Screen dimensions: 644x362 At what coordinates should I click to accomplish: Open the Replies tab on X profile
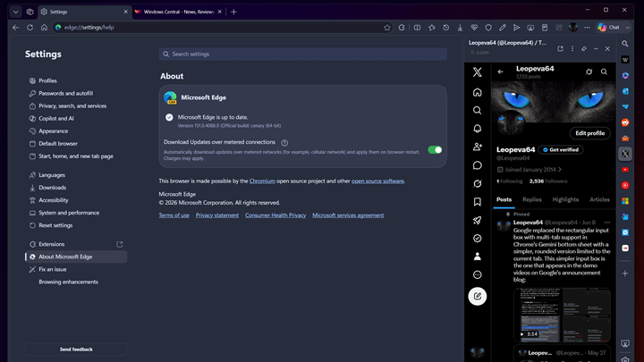tap(532, 199)
